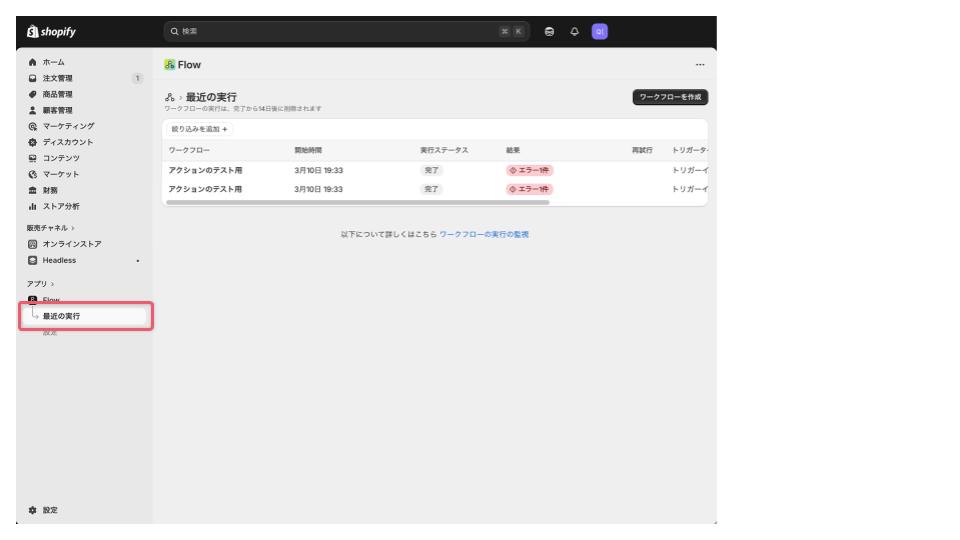Click the ストア分析 chart icon
Screen dimensions: 960x540
pos(32,206)
